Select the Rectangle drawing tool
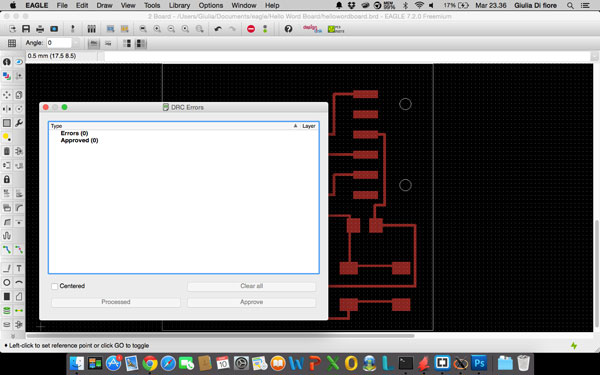The image size is (600, 375). coord(7,297)
